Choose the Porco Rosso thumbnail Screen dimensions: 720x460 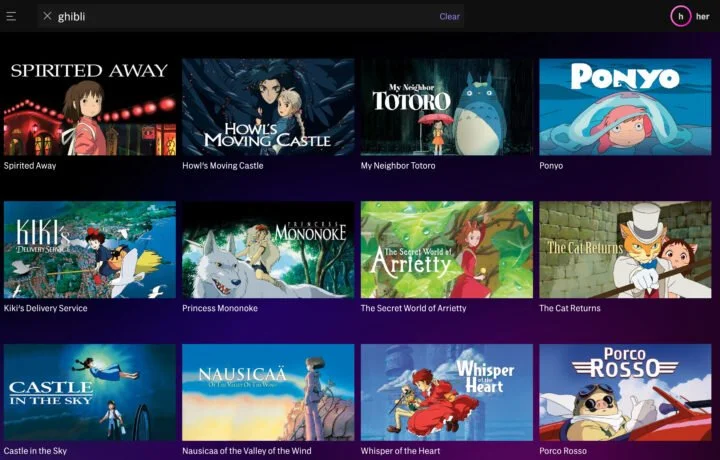pyautogui.click(x=625, y=392)
